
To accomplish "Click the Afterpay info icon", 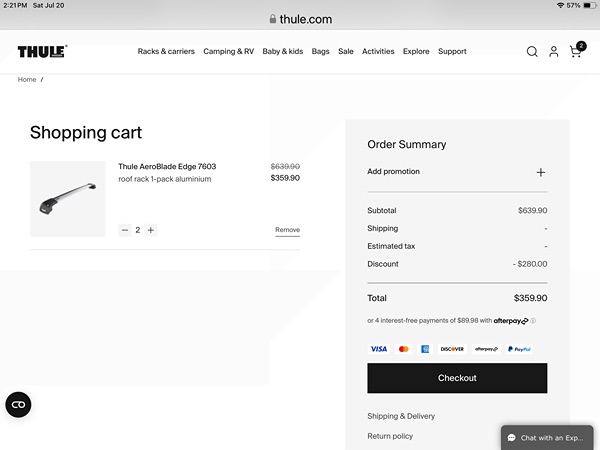I will (534, 321).
